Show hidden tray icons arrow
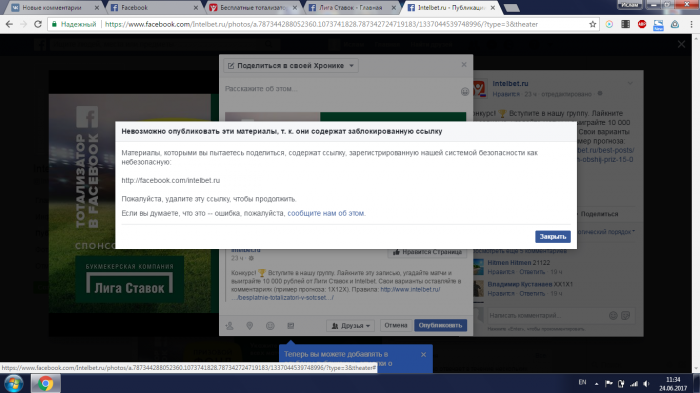The width and height of the screenshot is (700, 393). point(596,384)
